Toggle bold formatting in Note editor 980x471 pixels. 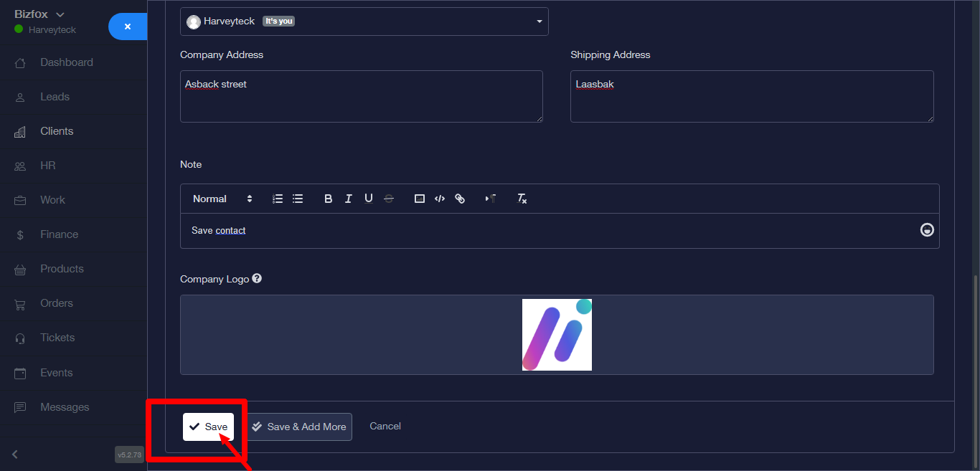[x=329, y=199]
